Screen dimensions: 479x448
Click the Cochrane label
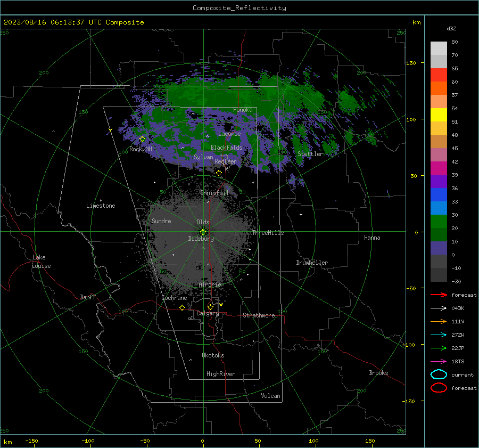pos(174,298)
